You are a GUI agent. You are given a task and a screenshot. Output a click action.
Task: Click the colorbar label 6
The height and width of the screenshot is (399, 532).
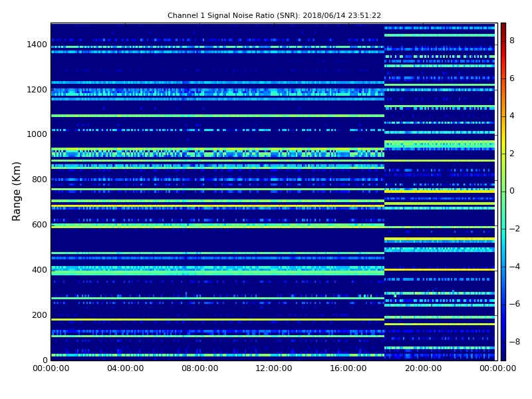pyautogui.click(x=512, y=78)
